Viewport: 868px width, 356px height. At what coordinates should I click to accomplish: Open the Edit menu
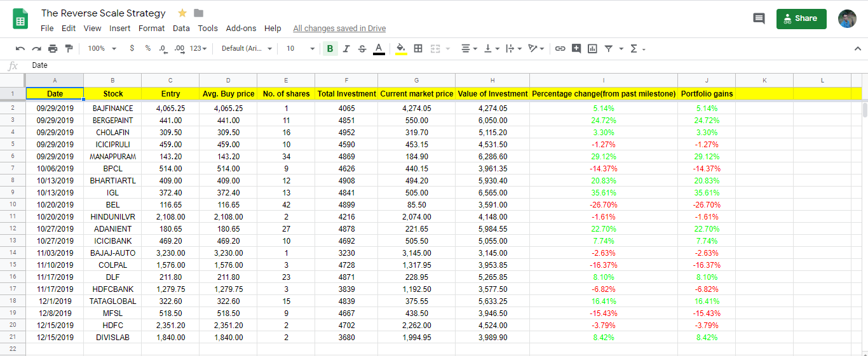(x=69, y=28)
